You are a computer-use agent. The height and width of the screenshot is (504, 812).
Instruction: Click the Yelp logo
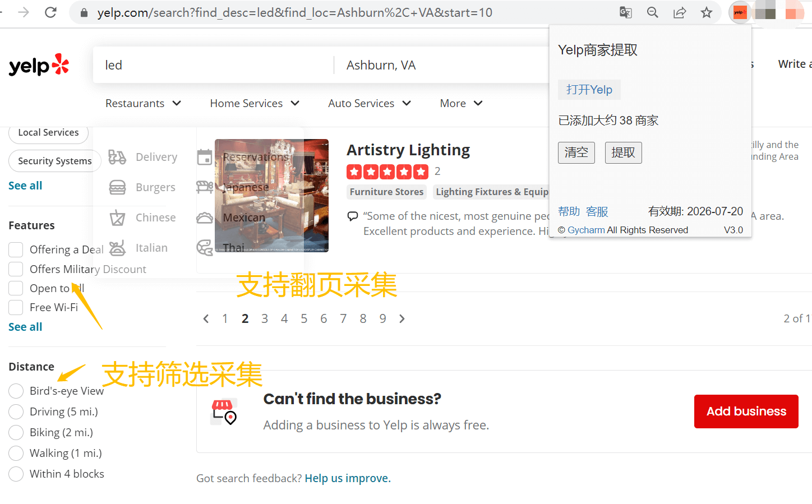coord(39,65)
